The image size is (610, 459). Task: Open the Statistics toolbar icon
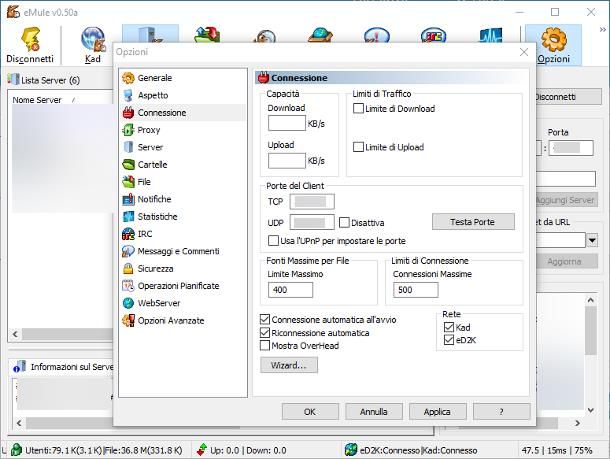[490, 35]
